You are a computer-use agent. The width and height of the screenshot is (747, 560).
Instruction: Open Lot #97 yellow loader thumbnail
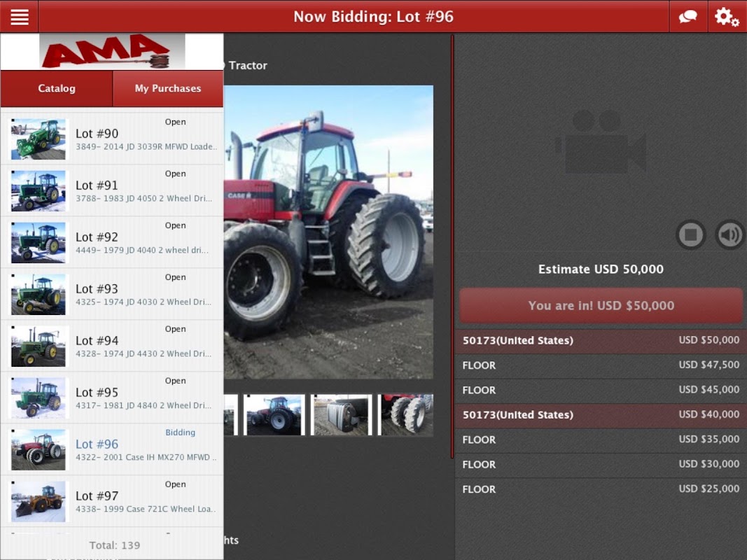[x=38, y=501]
